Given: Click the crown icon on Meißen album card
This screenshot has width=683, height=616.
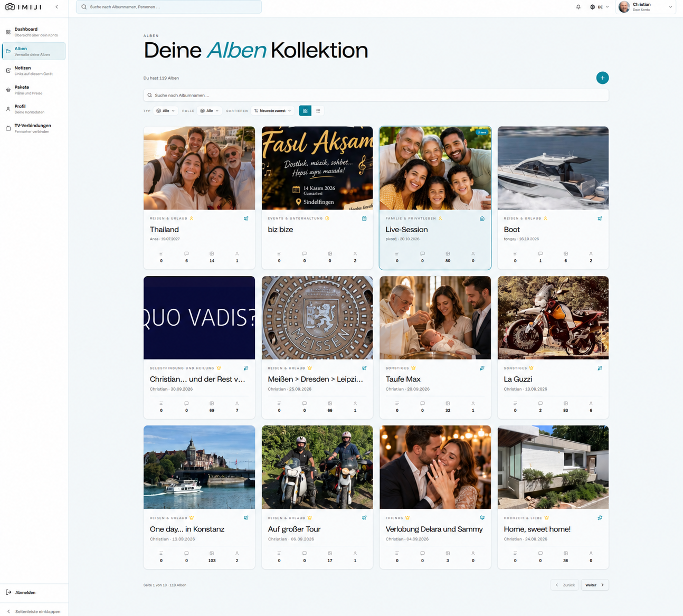Looking at the screenshot, I should pyautogui.click(x=310, y=368).
